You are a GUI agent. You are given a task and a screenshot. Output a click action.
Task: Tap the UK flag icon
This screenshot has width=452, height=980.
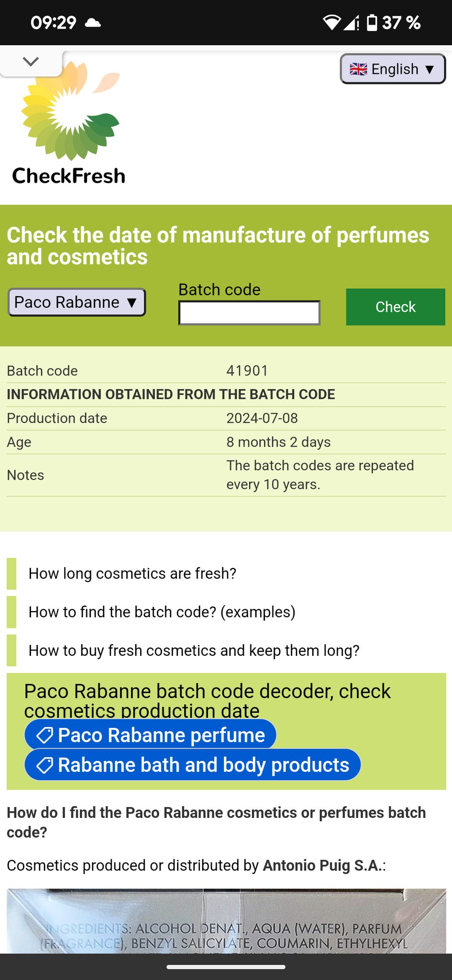click(x=358, y=69)
